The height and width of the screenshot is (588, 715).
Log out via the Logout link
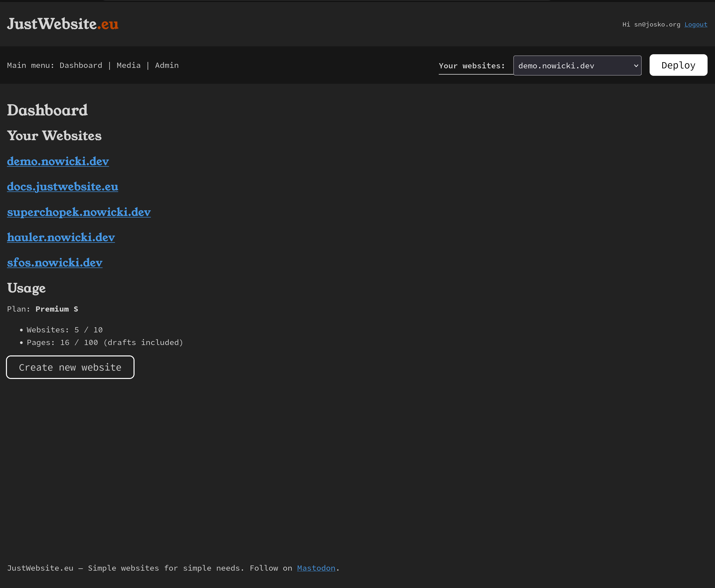click(696, 24)
